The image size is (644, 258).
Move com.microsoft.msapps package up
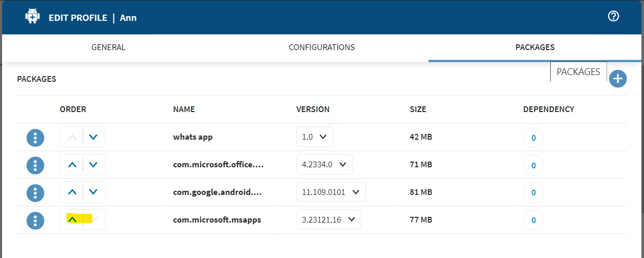(x=72, y=220)
